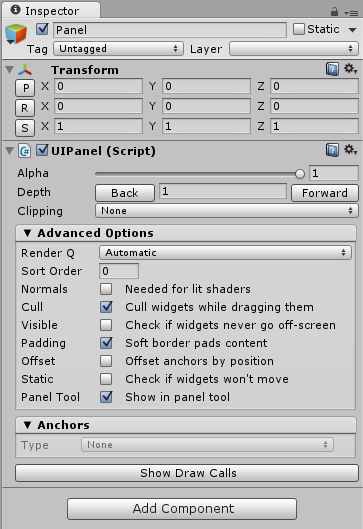Click the Sort Order field
The image size is (363, 529).
click(x=119, y=271)
